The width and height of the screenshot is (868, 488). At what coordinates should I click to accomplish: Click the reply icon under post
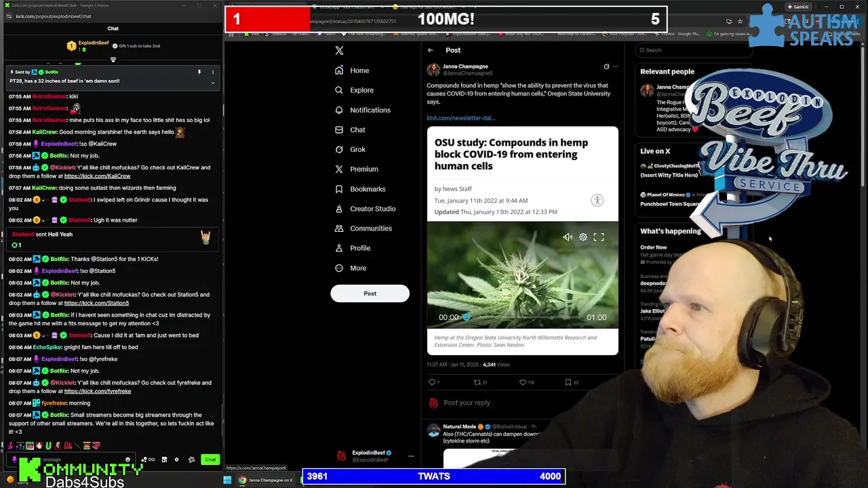432,382
